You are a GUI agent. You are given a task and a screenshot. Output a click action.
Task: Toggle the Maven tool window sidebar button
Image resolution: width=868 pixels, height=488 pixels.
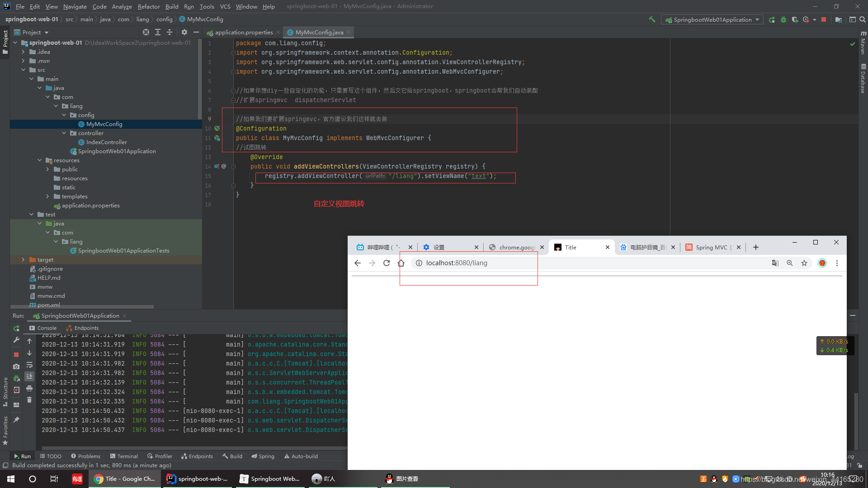point(863,43)
